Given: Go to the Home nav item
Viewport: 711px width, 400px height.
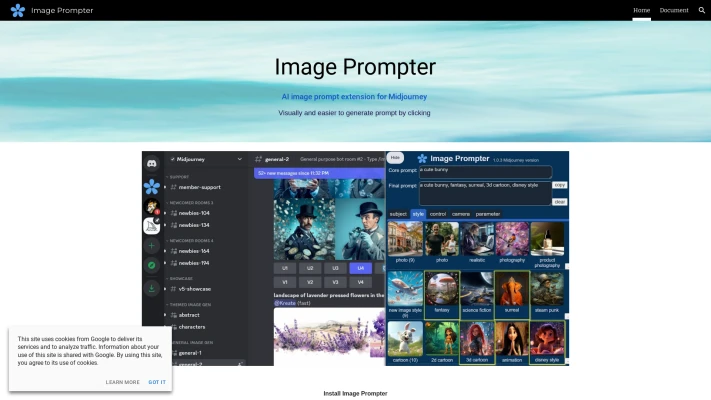Looking at the screenshot, I should 641,10.
